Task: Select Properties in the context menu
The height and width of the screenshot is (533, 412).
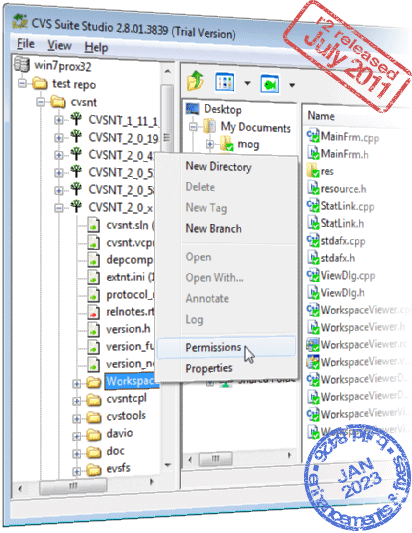Action: coord(209,368)
